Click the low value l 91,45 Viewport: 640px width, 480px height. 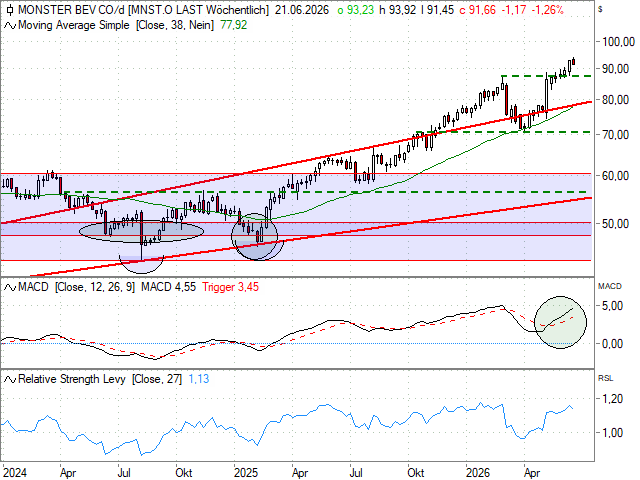coord(436,10)
